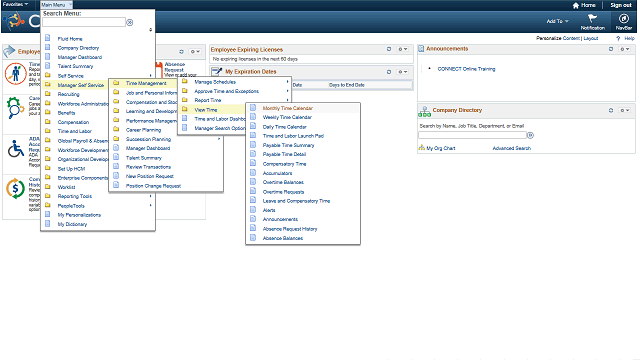Click the ADA wheelchair icon
The width and height of the screenshot is (640, 360).
(x=16, y=149)
